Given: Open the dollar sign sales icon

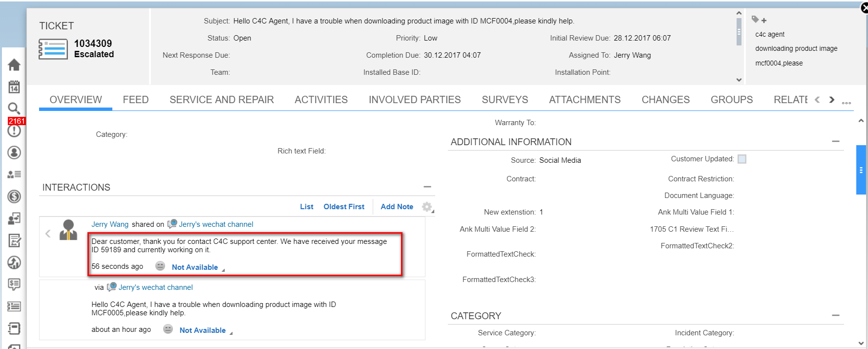Looking at the screenshot, I should (14, 196).
